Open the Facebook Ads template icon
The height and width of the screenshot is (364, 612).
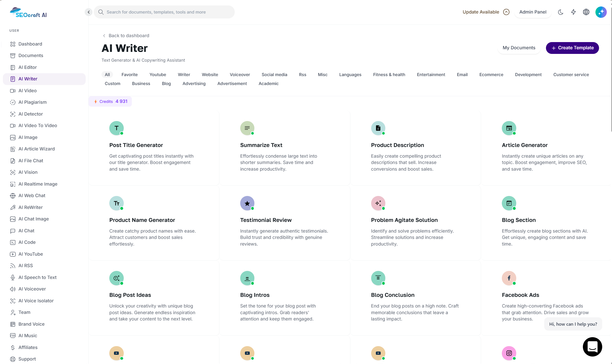509,278
